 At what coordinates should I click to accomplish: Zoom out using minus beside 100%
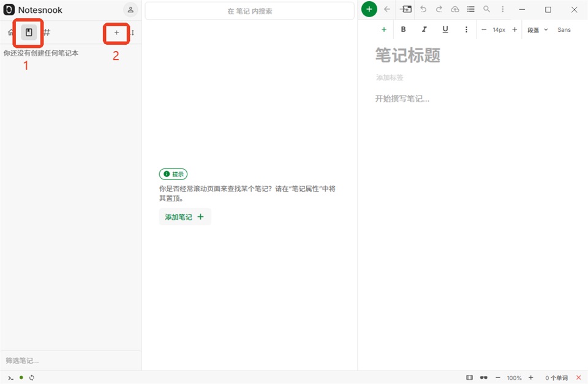[498, 378]
